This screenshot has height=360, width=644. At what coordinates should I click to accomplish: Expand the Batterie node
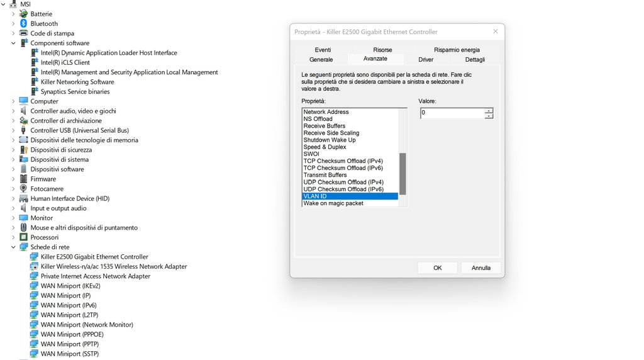point(13,14)
